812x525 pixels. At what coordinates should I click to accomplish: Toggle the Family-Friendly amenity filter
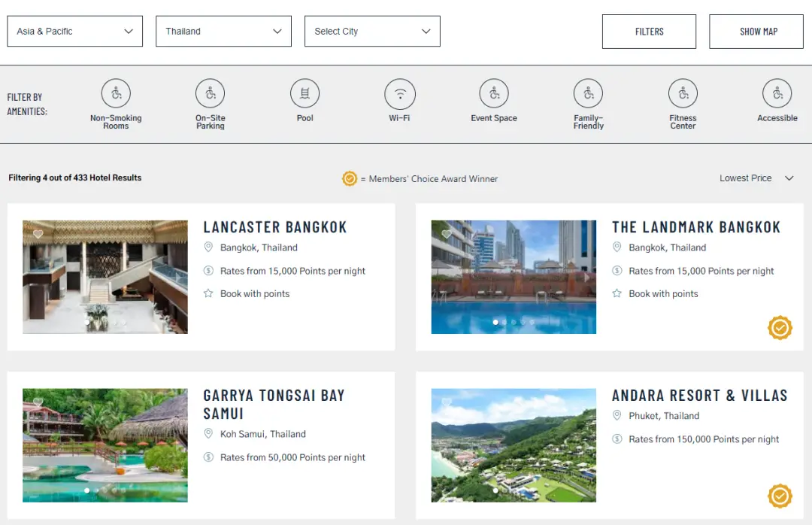588,94
